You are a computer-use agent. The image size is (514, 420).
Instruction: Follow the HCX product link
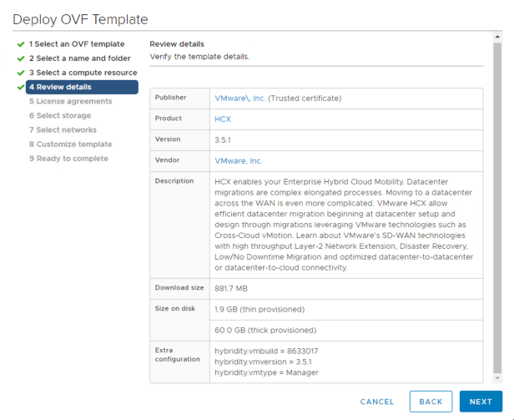point(223,119)
